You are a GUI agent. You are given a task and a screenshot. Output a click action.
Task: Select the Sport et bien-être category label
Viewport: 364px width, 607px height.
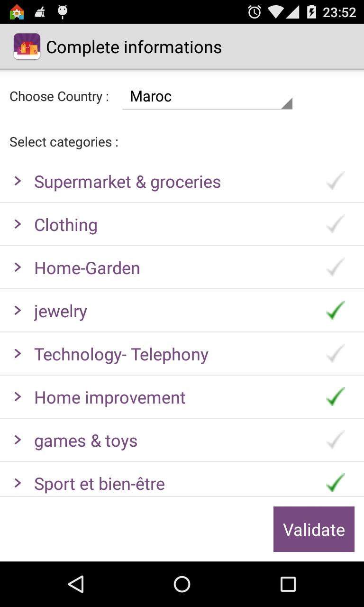(x=100, y=484)
